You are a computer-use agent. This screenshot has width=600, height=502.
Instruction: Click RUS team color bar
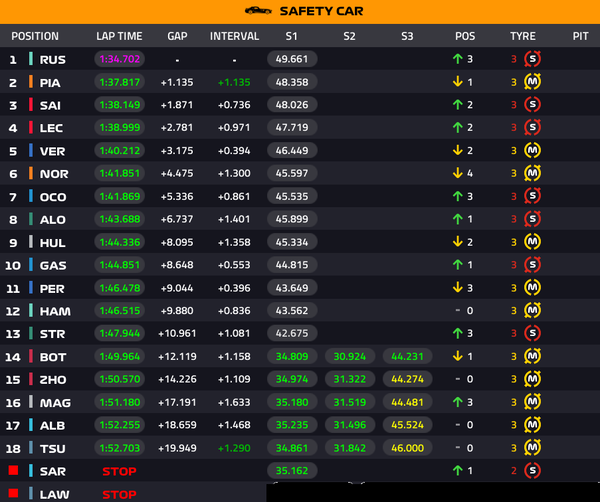[x=31, y=59]
